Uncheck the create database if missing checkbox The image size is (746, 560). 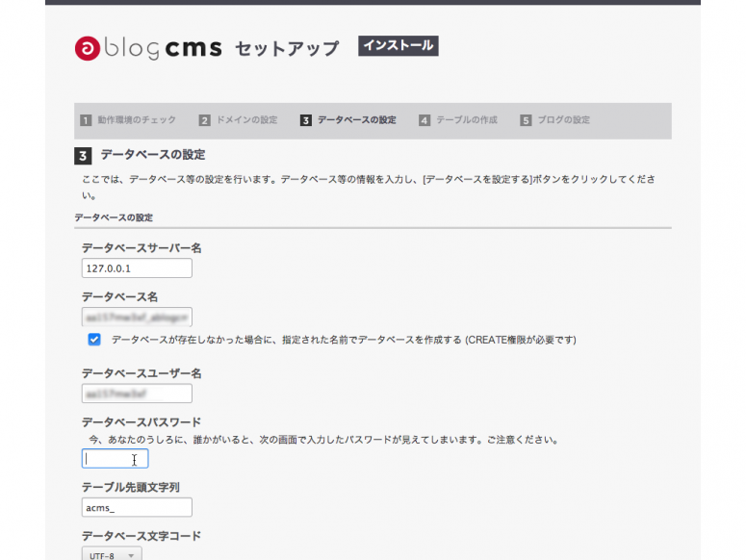pyautogui.click(x=94, y=340)
